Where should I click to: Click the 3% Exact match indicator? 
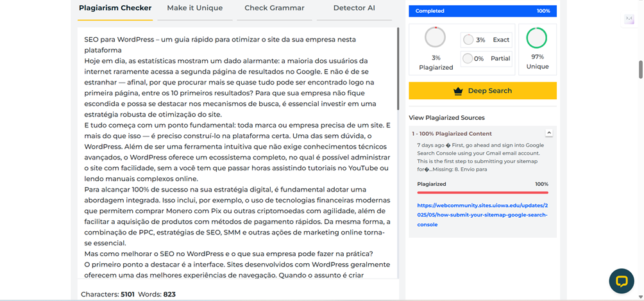pyautogui.click(x=486, y=40)
